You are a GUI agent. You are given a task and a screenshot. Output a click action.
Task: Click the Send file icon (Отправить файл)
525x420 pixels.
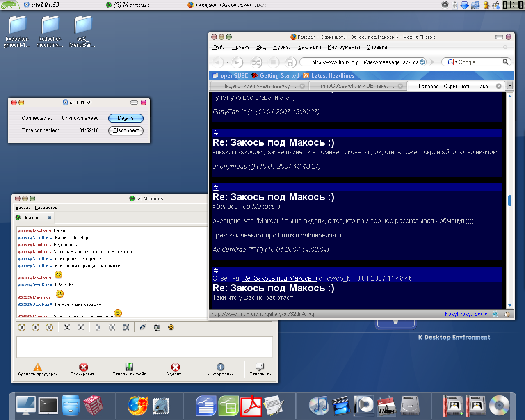(x=129, y=367)
